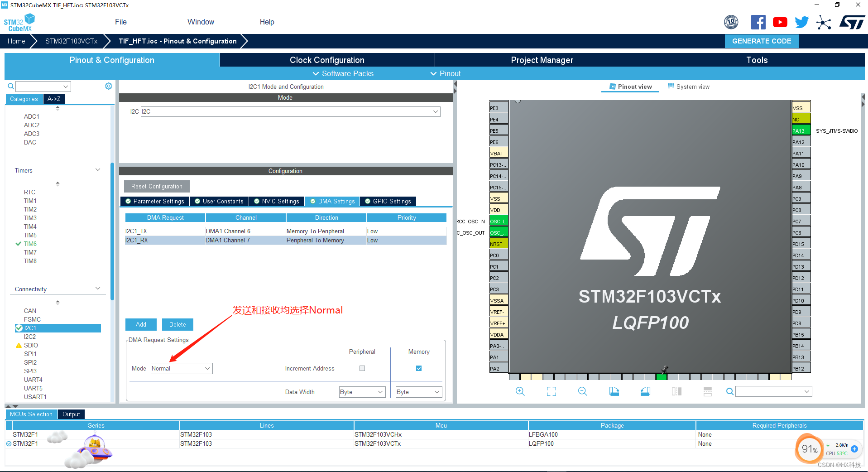
Task: Collapse the configuration panel with the top arrow
Action: [x=455, y=84]
